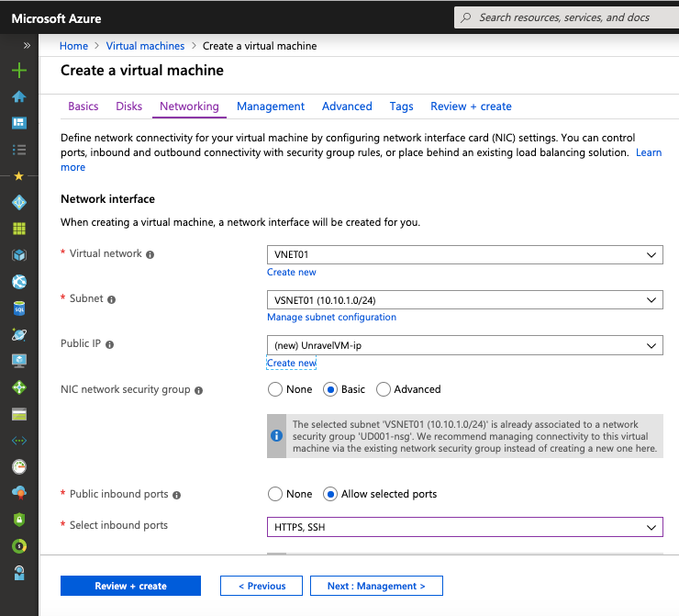679x616 pixels.
Task: Click the Microsoft Azure logo text
Action: click(x=56, y=18)
